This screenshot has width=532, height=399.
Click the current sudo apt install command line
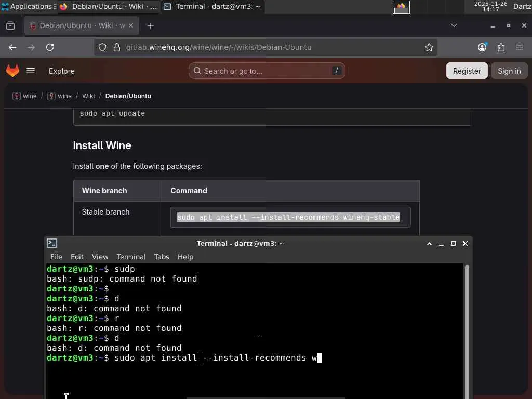coord(184,358)
